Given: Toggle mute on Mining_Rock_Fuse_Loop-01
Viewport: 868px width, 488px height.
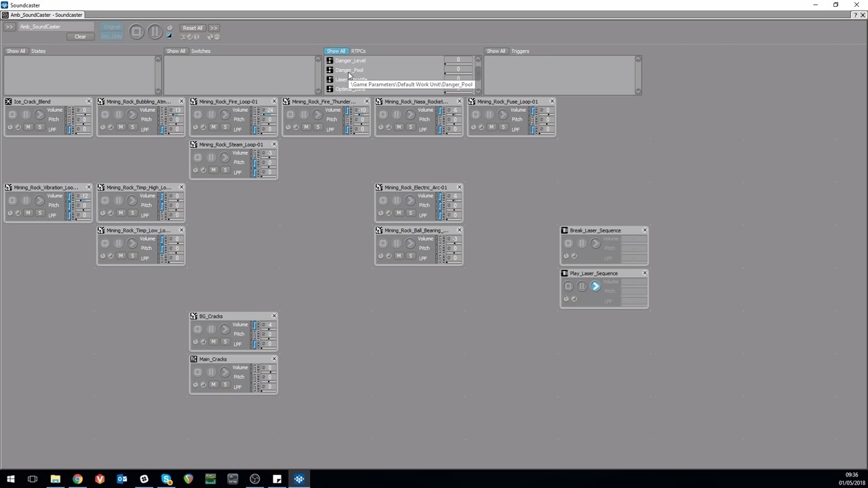Looking at the screenshot, I should coord(492,127).
